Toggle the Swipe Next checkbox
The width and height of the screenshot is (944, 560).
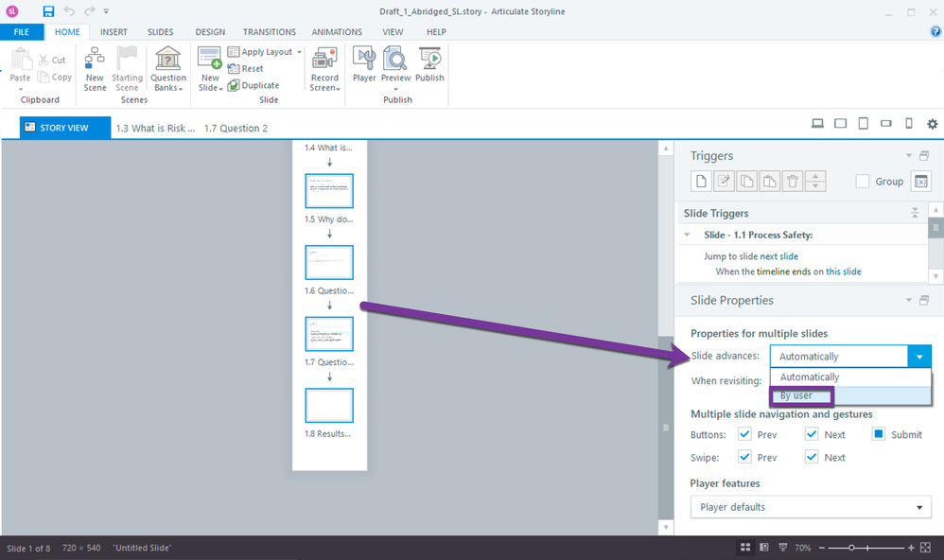(x=812, y=457)
